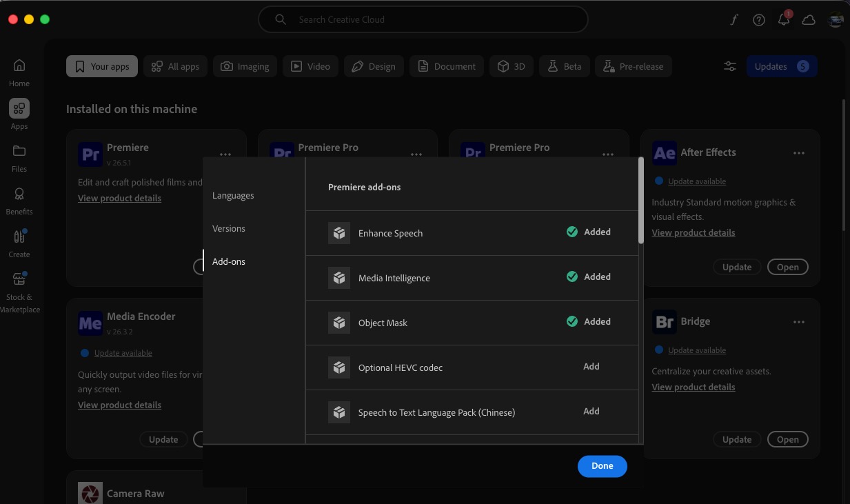Image resolution: width=850 pixels, height=504 pixels.
Task: Click the cloud sync status icon
Action: [x=809, y=20]
